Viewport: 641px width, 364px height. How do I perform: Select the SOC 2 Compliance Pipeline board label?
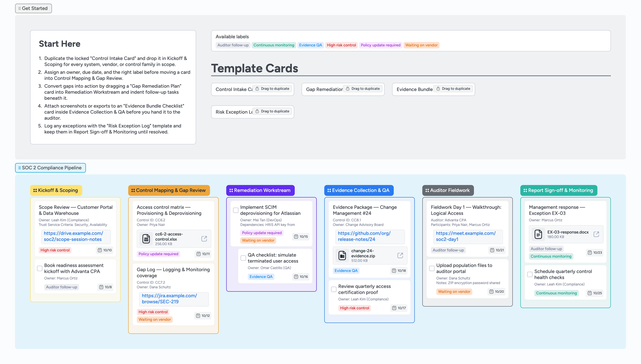(50, 168)
